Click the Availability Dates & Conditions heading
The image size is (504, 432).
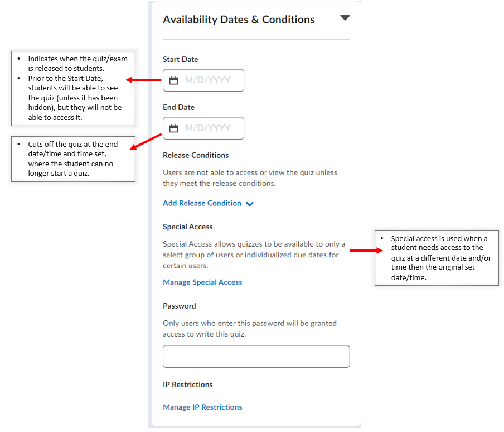(x=239, y=19)
